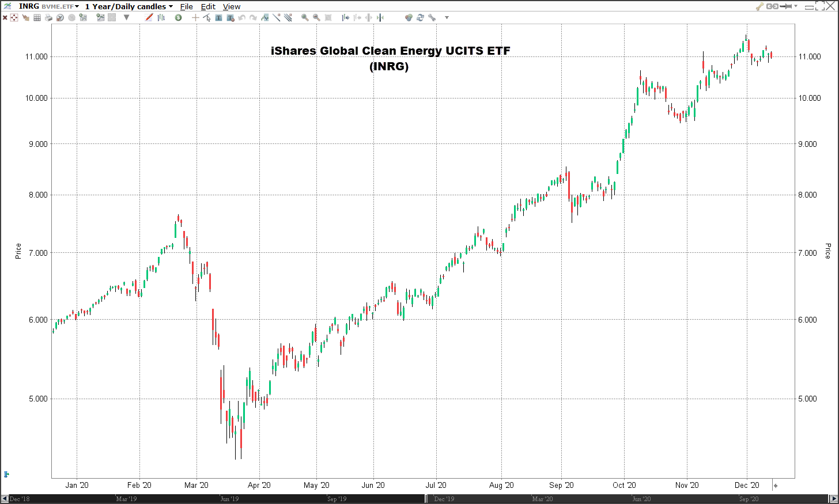Screen dimensions: 839x504
Task: Click the redo arrow icon
Action: click(253, 18)
